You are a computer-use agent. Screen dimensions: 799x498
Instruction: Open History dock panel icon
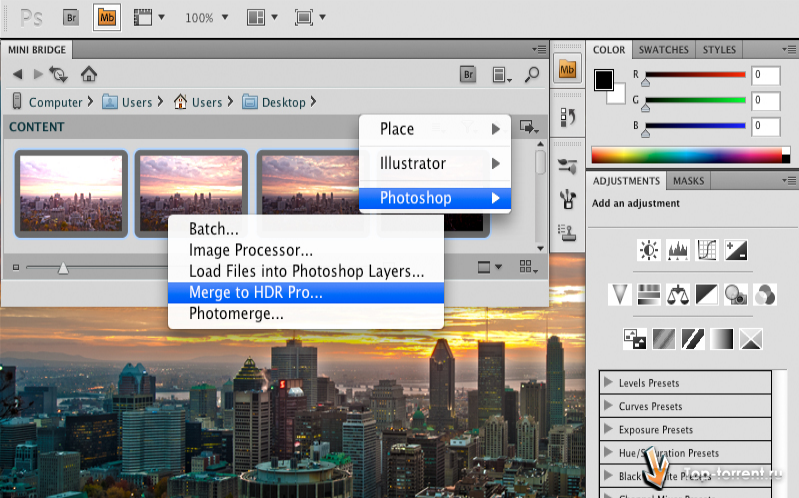567,117
